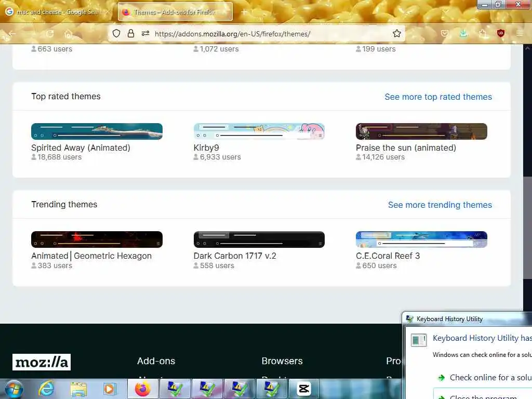Open See more top rated themes link
This screenshot has height=399, width=532.
click(x=438, y=97)
